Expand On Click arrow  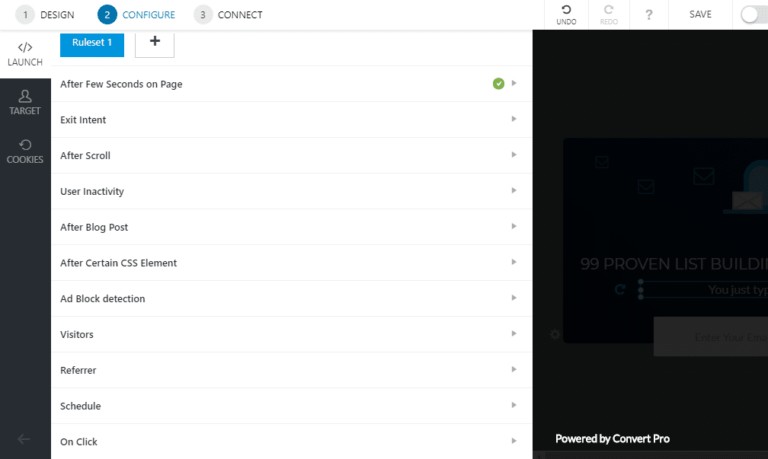click(x=514, y=441)
